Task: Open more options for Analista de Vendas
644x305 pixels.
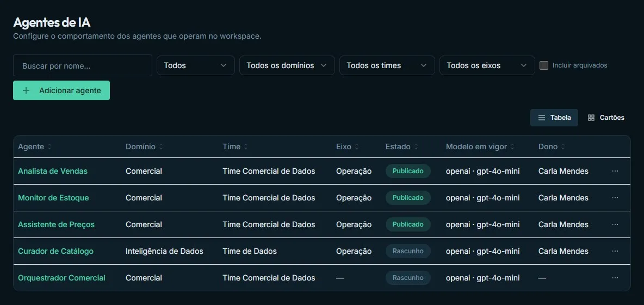Action: 615,171
